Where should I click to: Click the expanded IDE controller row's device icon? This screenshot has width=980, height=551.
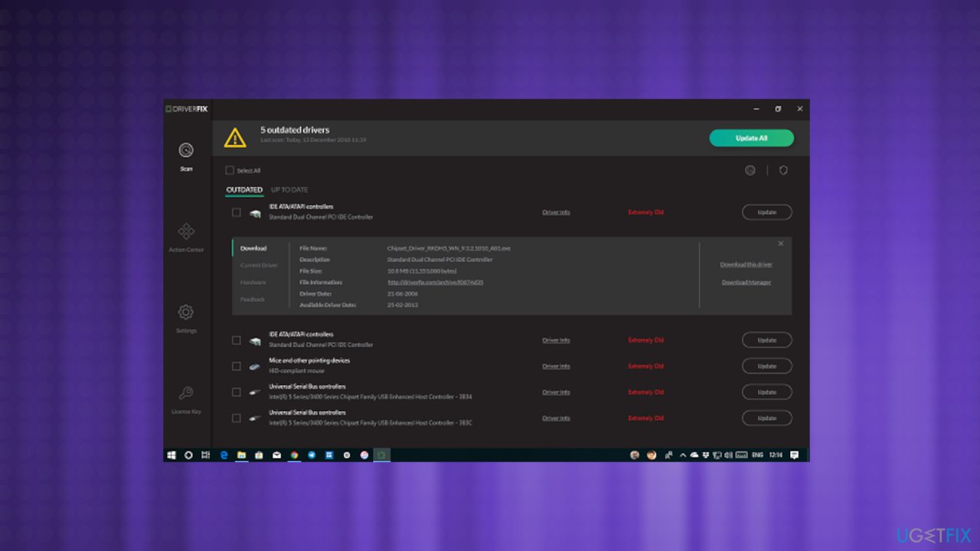pos(255,213)
